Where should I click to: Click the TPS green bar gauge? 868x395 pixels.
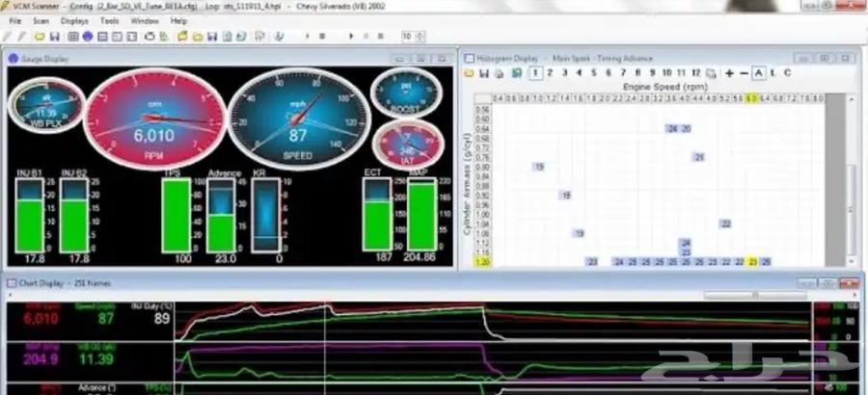click(176, 215)
